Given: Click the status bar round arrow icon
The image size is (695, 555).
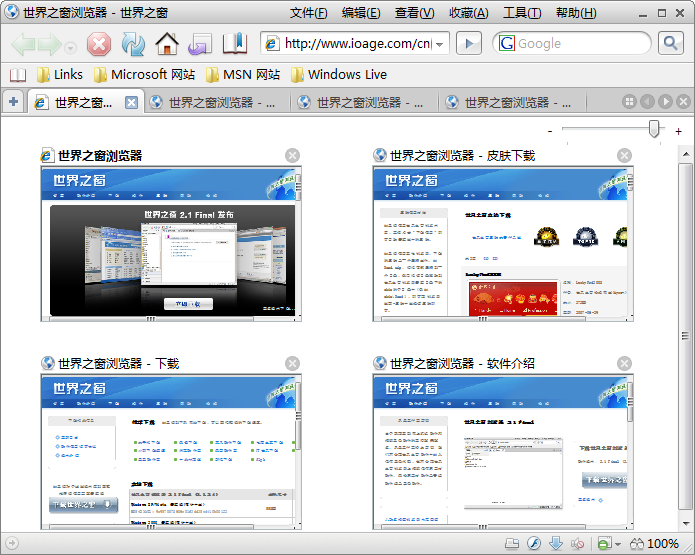Looking at the screenshot, I should tap(12, 543).
